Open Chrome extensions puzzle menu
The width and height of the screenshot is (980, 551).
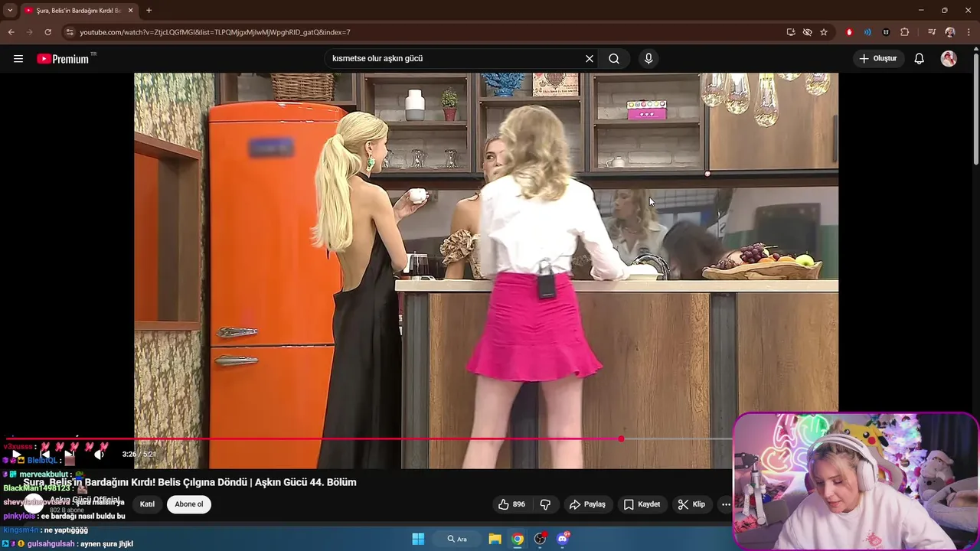point(905,32)
